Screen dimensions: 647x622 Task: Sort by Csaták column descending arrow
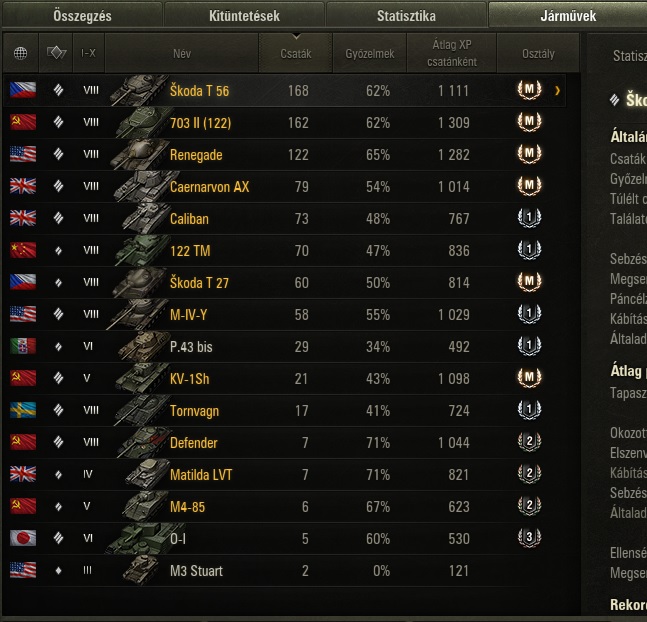click(296, 37)
